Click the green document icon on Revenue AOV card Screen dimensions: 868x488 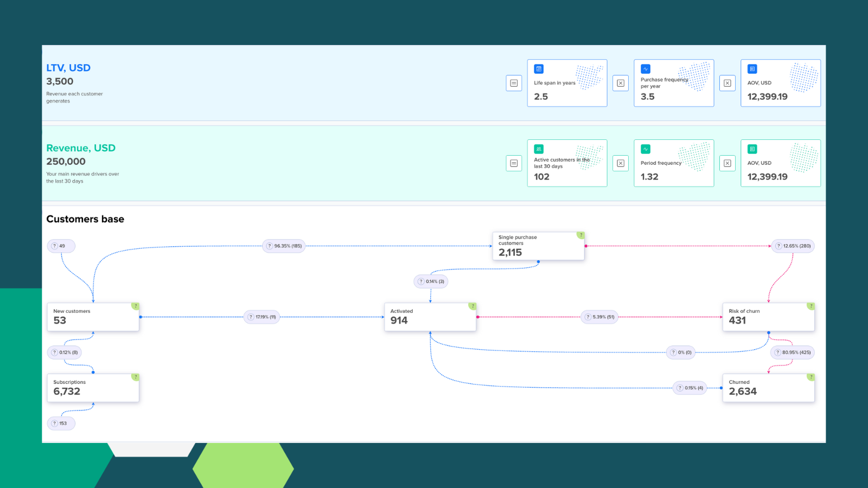point(751,149)
